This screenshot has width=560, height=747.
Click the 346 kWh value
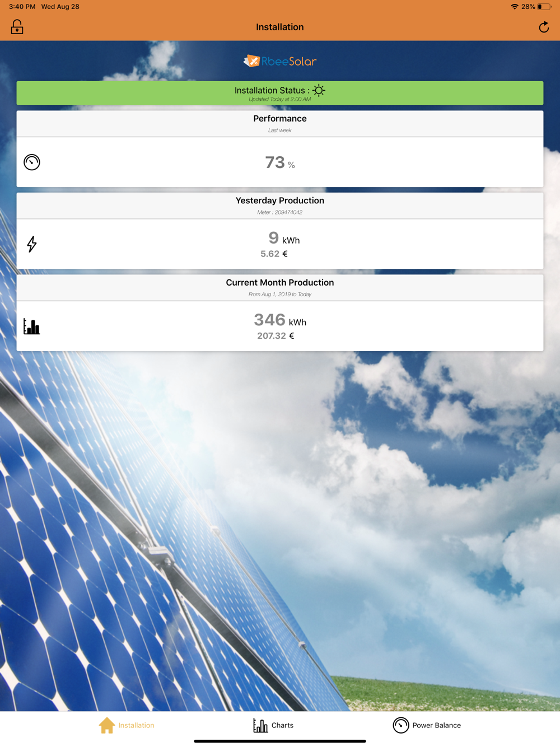pyautogui.click(x=280, y=320)
